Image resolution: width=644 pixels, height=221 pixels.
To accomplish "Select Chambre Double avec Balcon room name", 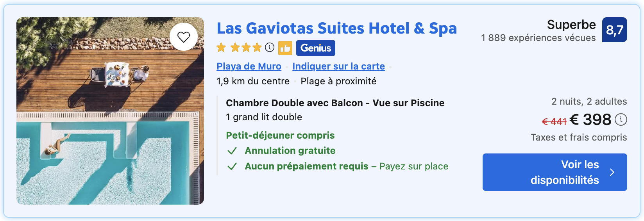I will tap(335, 103).
